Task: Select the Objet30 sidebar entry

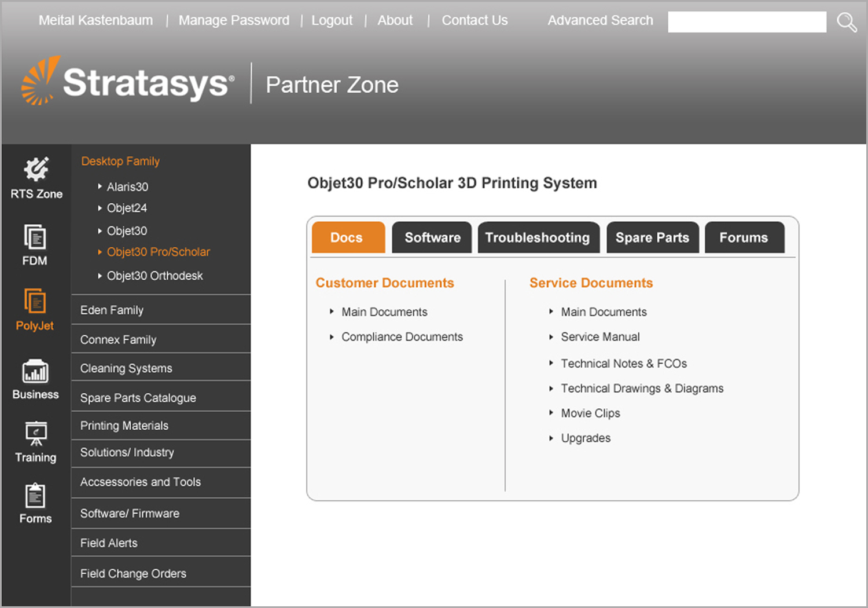Action: coord(127,231)
